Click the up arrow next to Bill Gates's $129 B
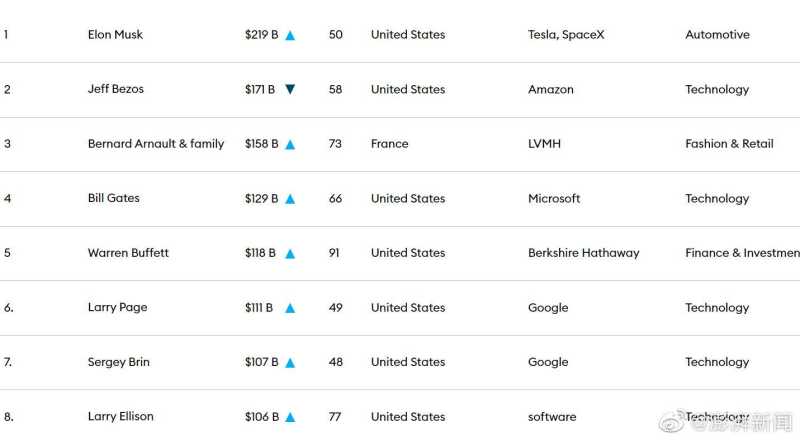The image size is (800, 441). (x=290, y=199)
